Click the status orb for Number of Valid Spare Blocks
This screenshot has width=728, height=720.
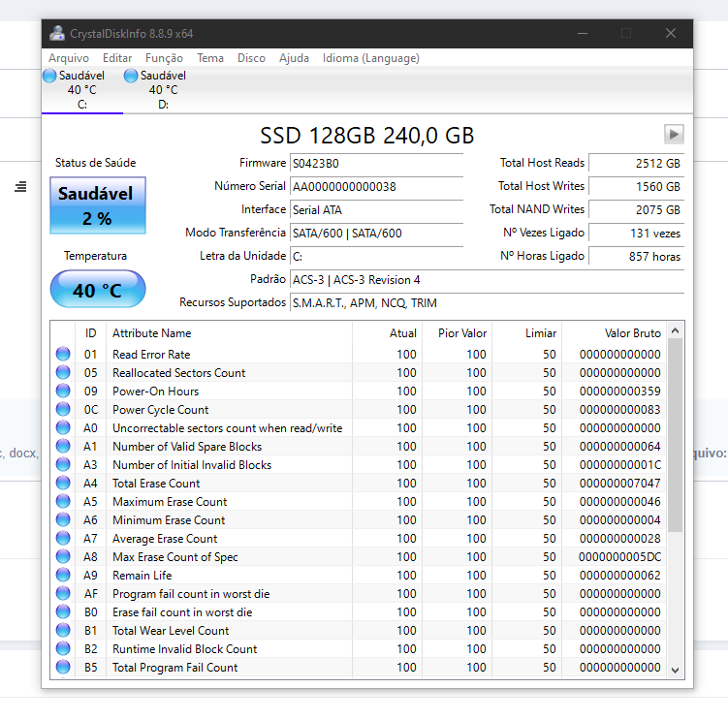(x=63, y=446)
